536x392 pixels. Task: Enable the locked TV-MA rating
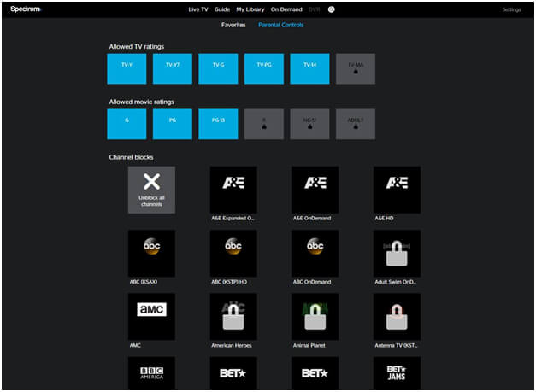click(356, 68)
